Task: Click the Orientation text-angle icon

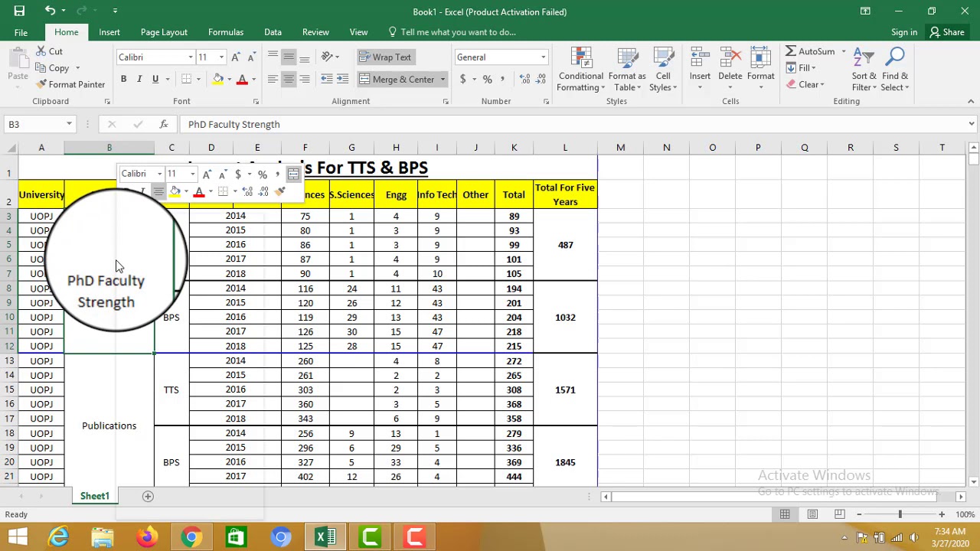Action: 328,57
